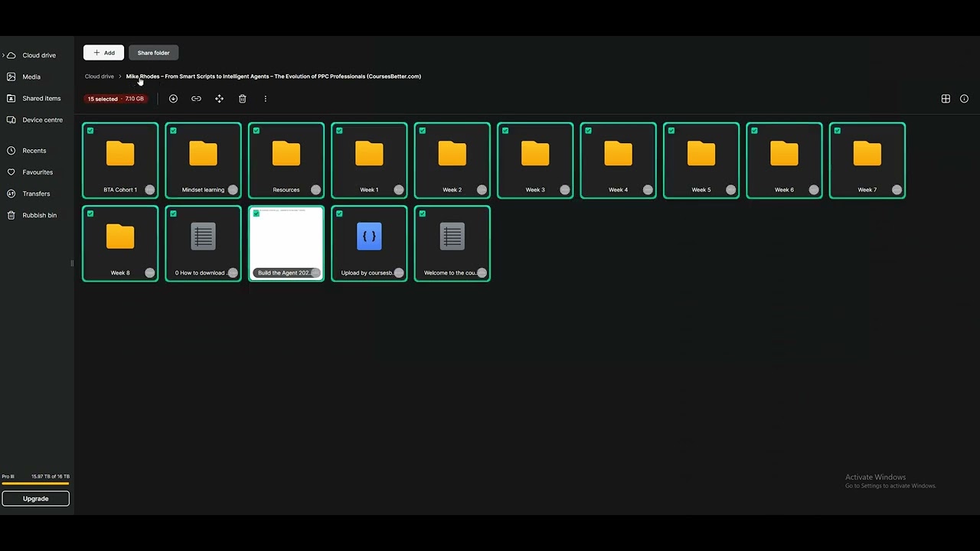Open options circle on Week 5 tile
Screen dimensions: 980x551
pyautogui.click(x=730, y=190)
